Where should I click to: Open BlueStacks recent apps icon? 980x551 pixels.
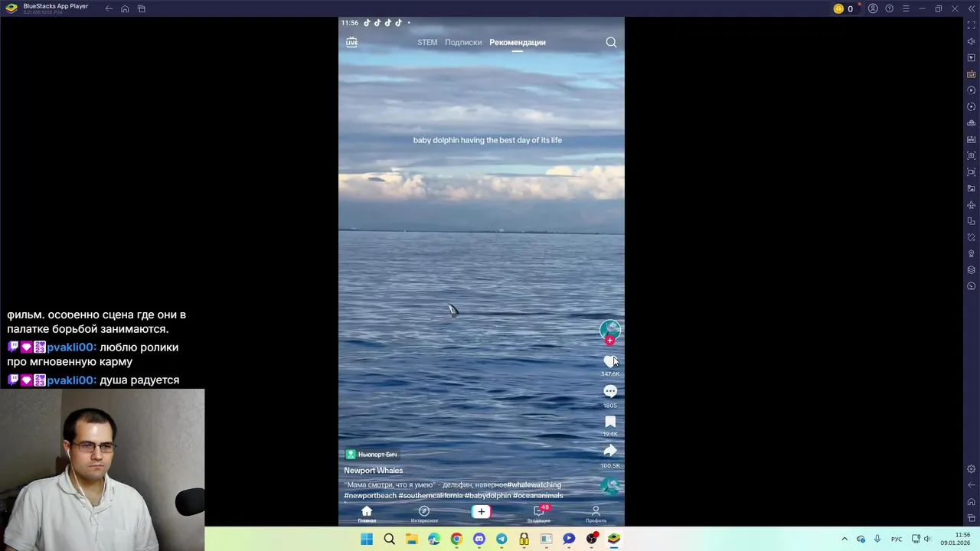tap(142, 8)
